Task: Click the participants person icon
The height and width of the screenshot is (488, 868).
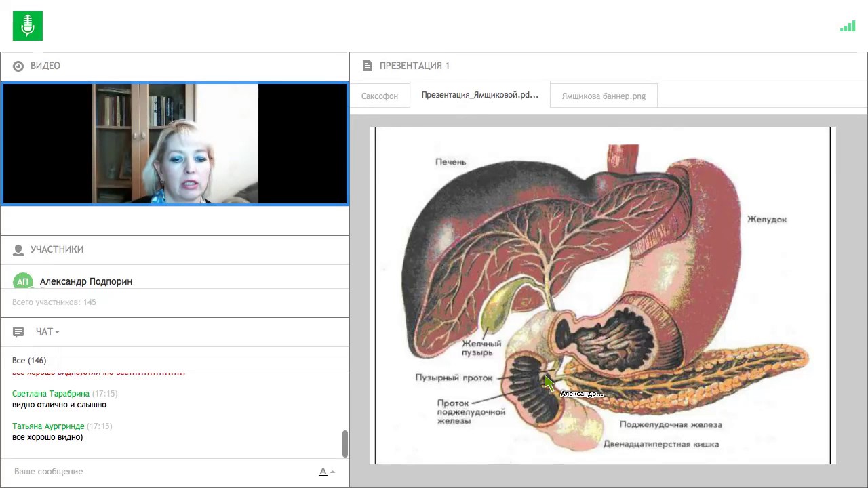Action: (18, 249)
